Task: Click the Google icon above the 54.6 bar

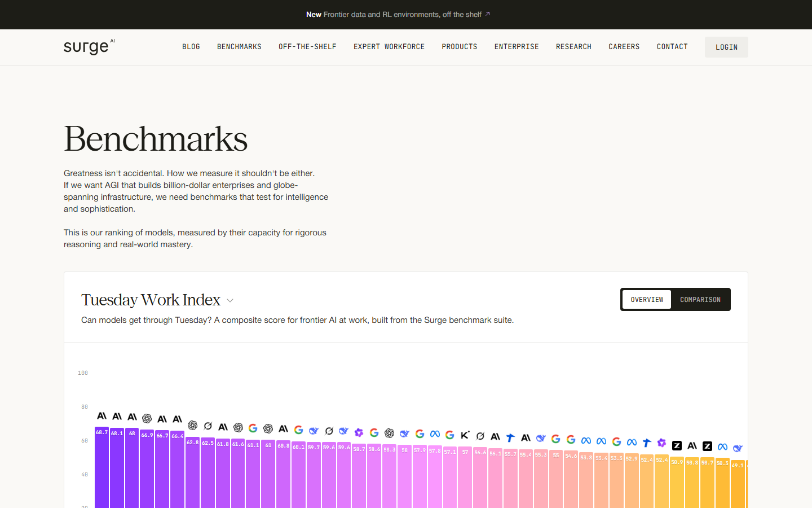Action: [571, 439]
